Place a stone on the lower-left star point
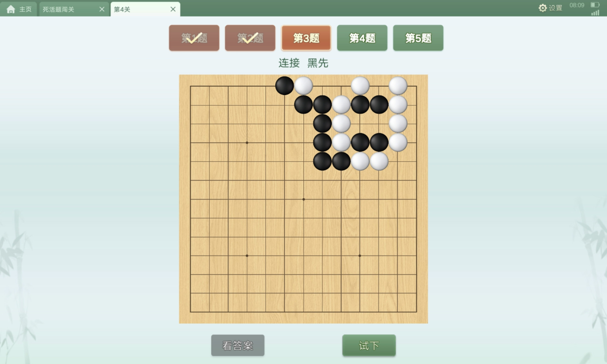The width and height of the screenshot is (607, 364). 247,256
